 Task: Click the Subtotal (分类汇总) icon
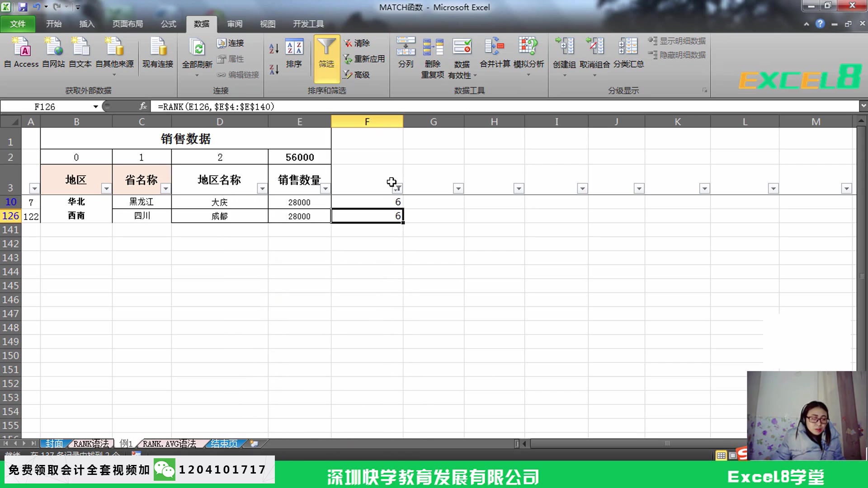628,52
